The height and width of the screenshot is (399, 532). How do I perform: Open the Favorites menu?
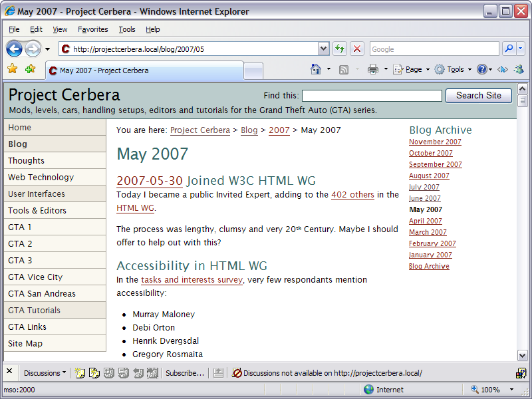point(92,29)
